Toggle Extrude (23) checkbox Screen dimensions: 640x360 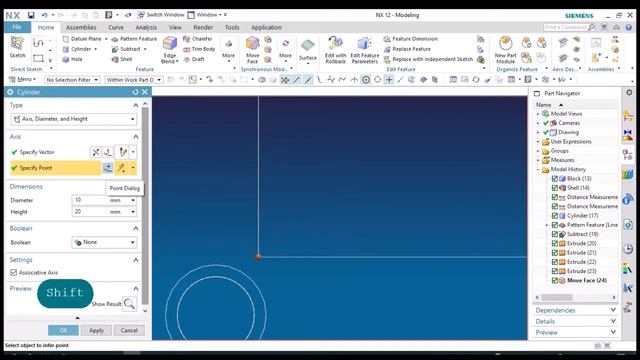point(555,271)
